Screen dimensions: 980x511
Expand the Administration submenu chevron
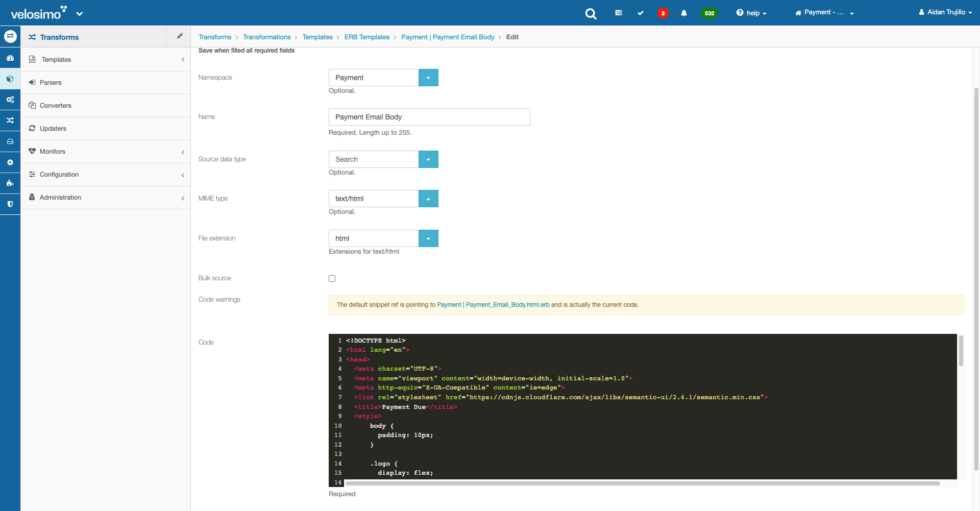[183, 198]
